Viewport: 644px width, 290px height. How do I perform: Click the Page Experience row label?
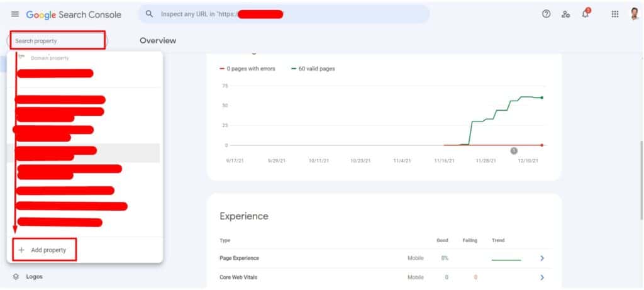coord(240,259)
